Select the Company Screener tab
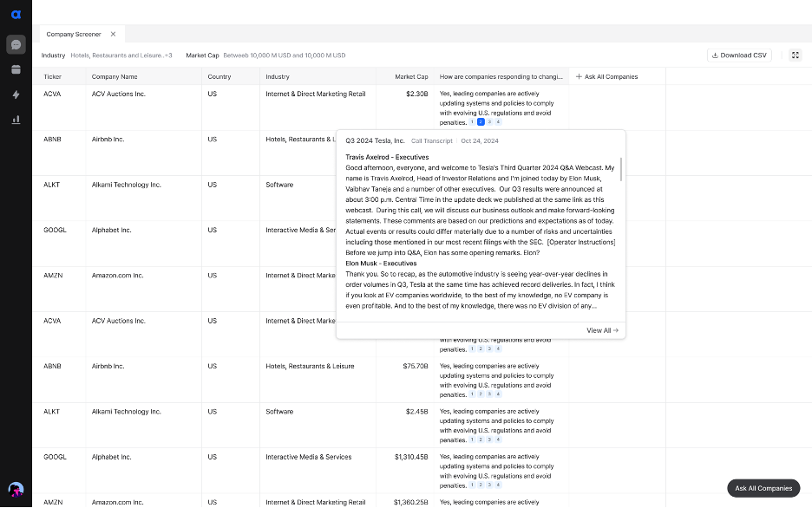 74,34
